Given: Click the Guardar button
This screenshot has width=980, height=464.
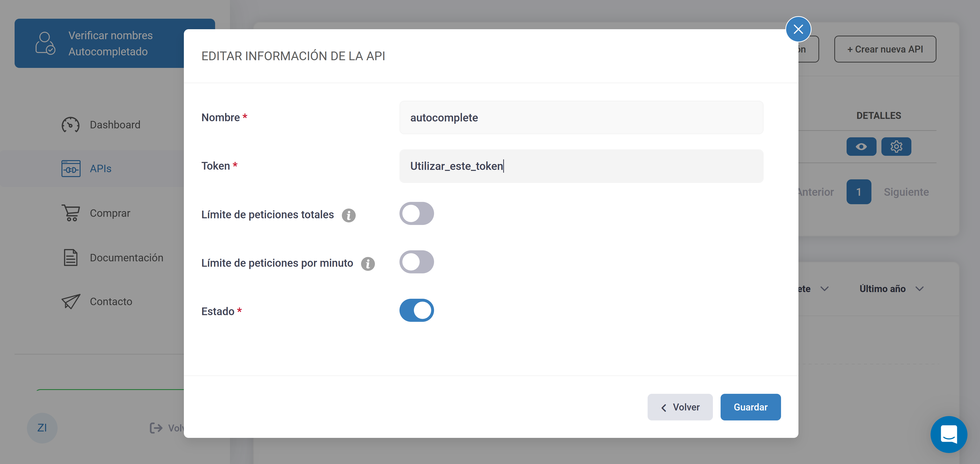Looking at the screenshot, I should click(751, 406).
